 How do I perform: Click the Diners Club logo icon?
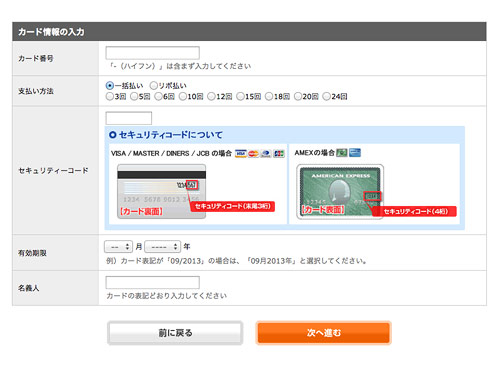tap(266, 153)
